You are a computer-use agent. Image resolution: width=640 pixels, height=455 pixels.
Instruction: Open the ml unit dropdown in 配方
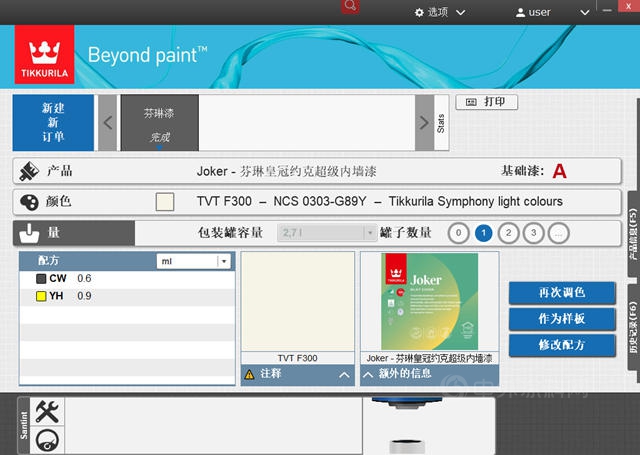coord(193,261)
